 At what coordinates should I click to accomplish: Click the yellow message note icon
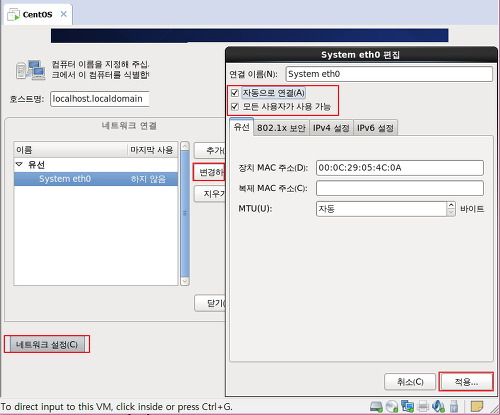[477, 406]
